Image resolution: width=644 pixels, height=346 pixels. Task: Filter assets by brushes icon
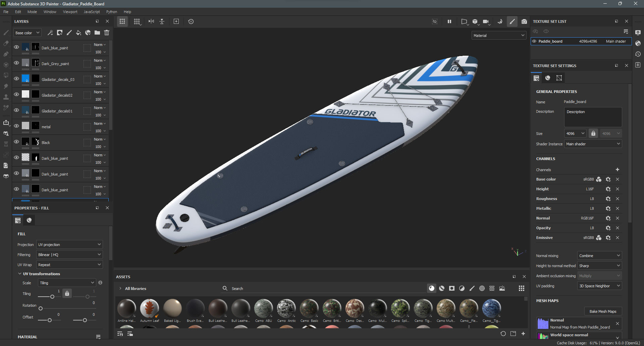(472, 288)
